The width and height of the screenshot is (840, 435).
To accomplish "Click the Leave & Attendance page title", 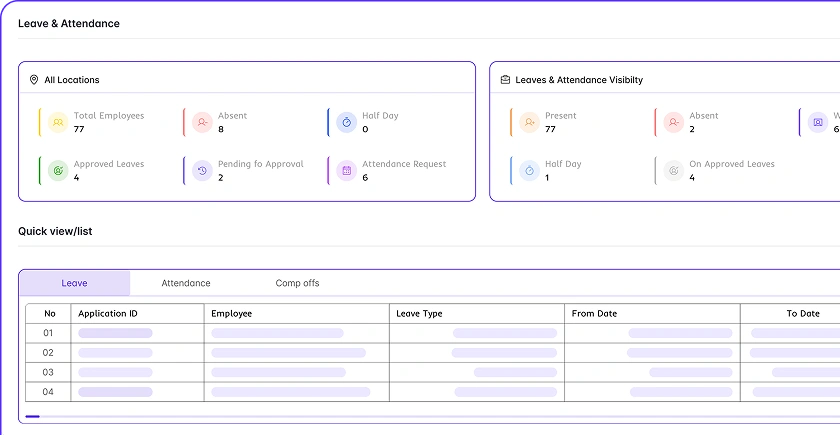I will coord(69,24).
